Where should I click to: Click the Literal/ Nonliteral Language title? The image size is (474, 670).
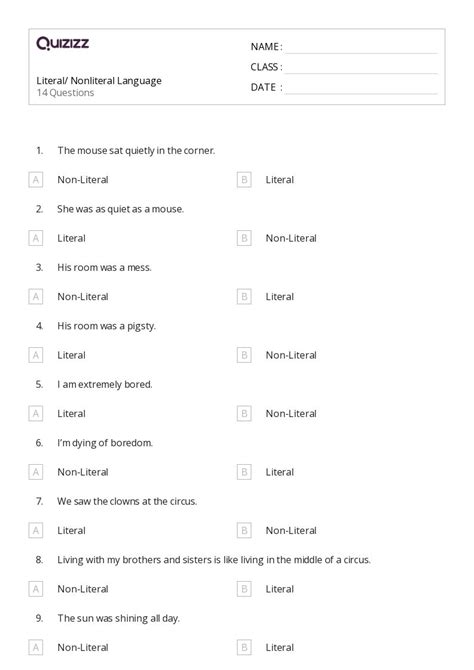99,81
